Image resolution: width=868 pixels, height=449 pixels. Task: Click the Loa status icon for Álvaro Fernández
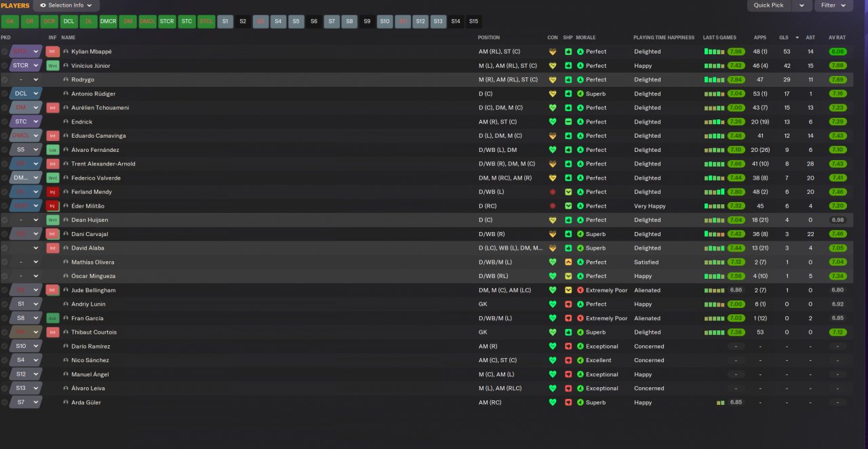tap(52, 150)
